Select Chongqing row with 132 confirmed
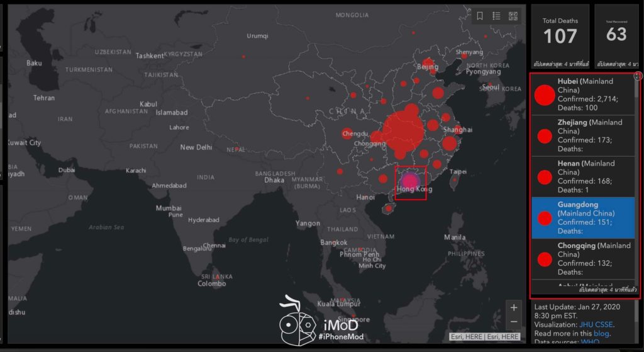 click(x=583, y=259)
